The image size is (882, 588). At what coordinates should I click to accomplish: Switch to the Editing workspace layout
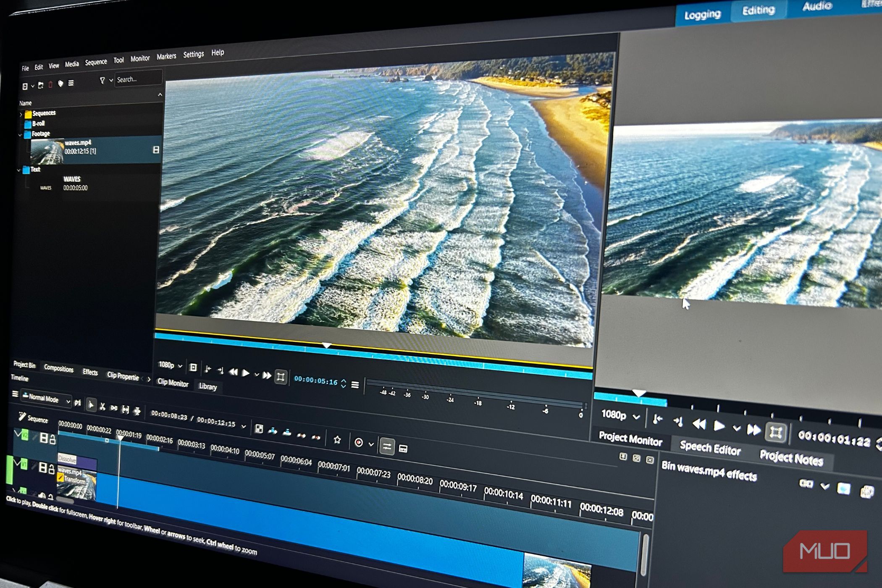coord(758,10)
